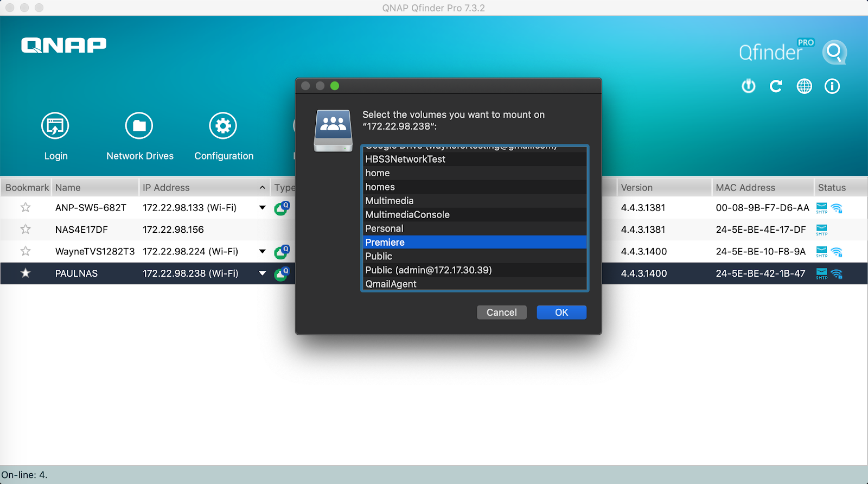The width and height of the screenshot is (868, 484).
Task: Select the MultimediaConsole volume
Action: (475, 214)
